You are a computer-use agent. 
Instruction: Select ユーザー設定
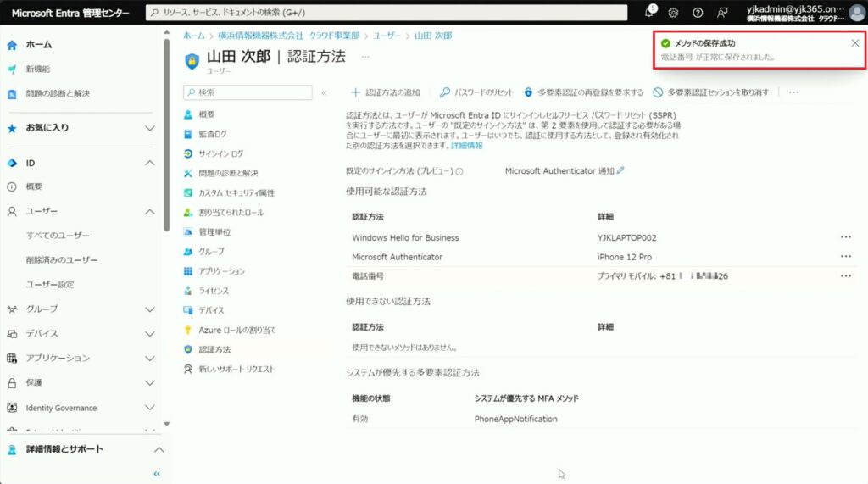[50, 285]
